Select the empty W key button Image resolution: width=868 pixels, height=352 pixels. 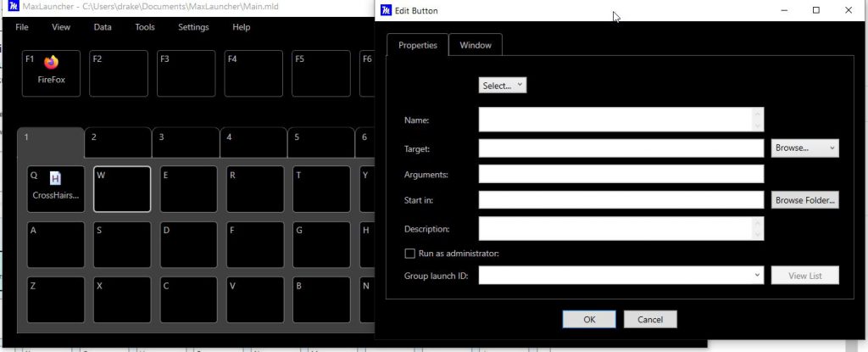pyautogui.click(x=122, y=189)
